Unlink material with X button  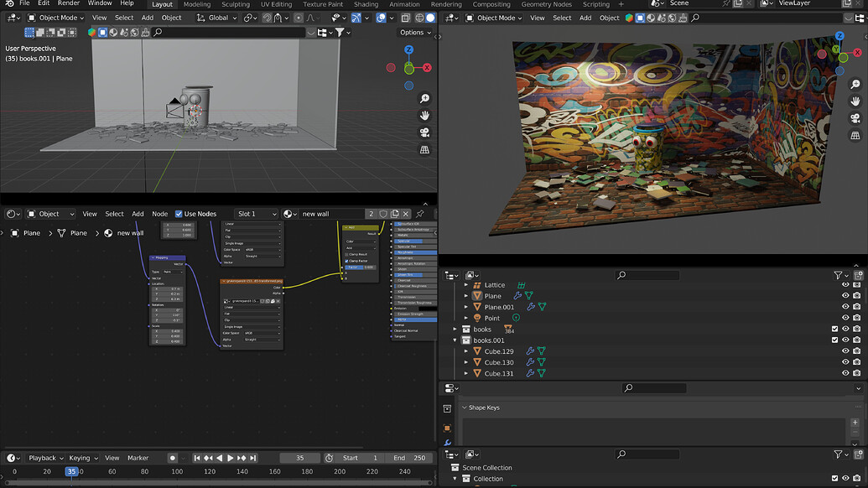(406, 214)
